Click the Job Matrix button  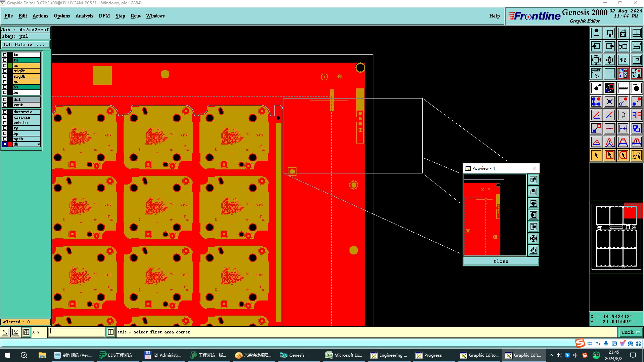(26, 44)
